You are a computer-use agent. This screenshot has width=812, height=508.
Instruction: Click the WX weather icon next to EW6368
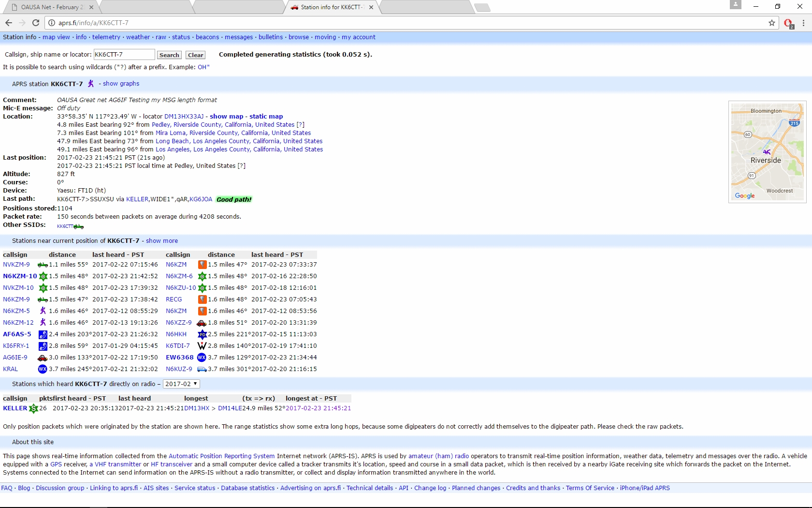click(x=202, y=358)
